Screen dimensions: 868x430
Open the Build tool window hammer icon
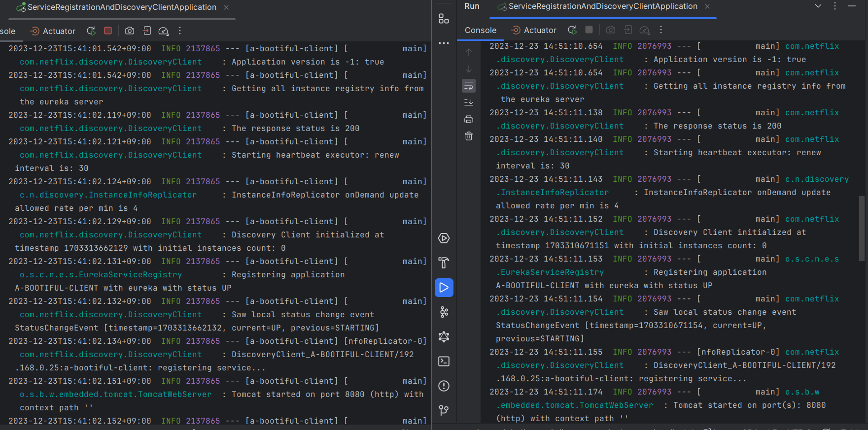click(x=444, y=263)
